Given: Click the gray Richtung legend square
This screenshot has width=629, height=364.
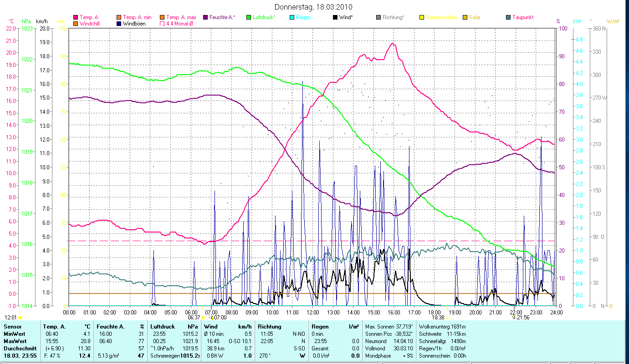Looking at the screenshot, I should point(378,17).
